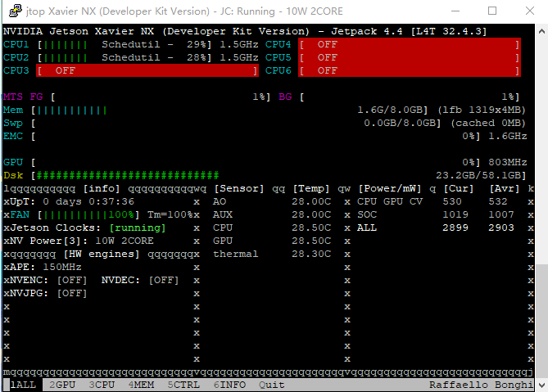Click the CPU4 OFF indicator
The height and width of the screenshot is (392, 548).
coord(410,44)
